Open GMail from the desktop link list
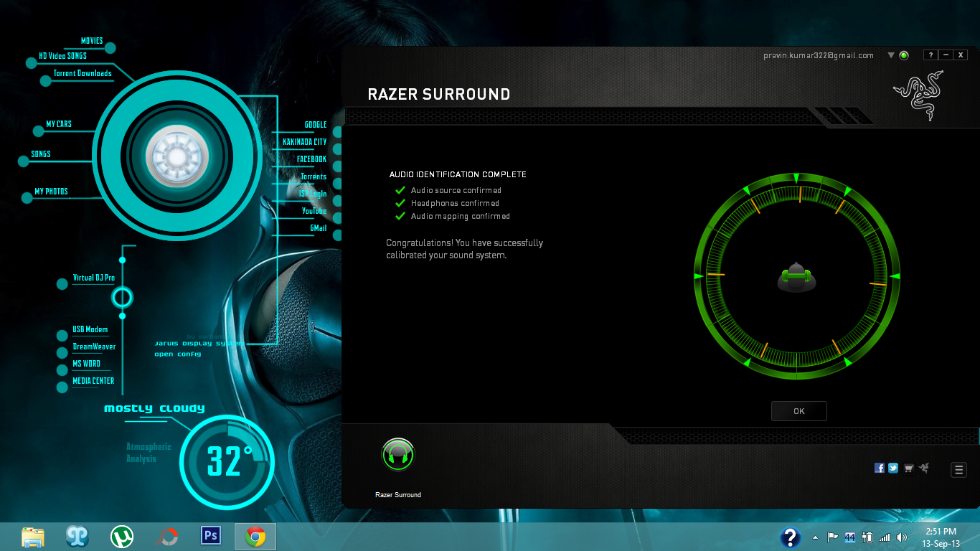 (x=318, y=227)
